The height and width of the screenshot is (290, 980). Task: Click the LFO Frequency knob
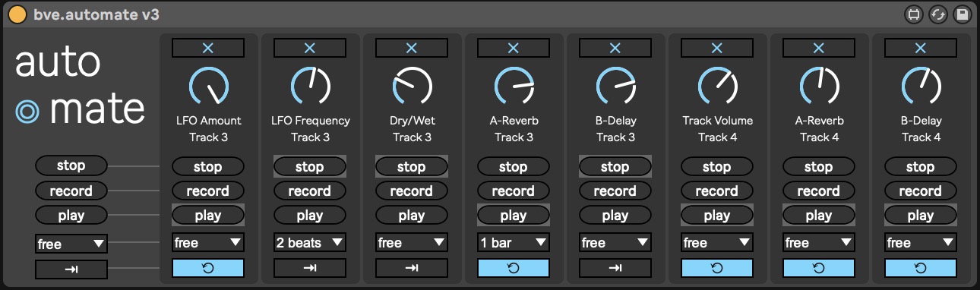pos(310,85)
